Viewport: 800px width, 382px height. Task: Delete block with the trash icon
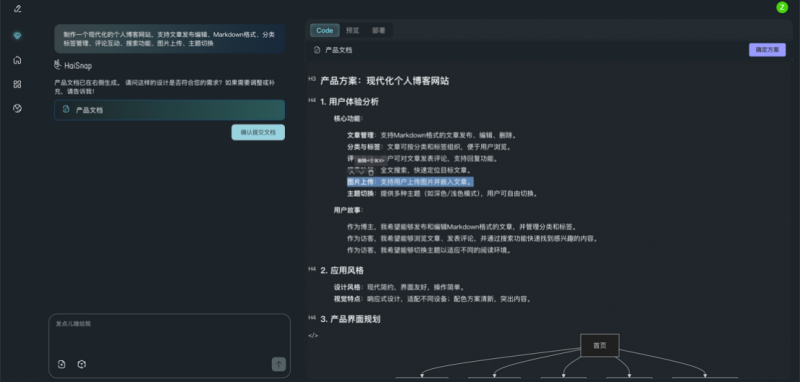coord(371,172)
